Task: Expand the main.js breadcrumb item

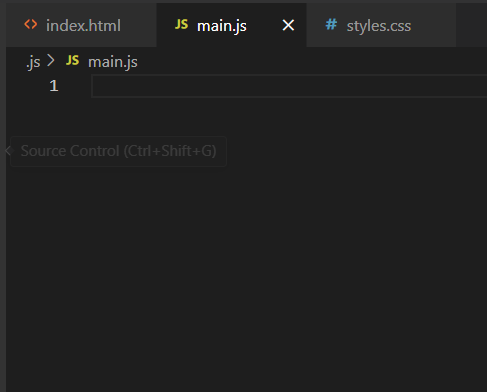Action: click(x=113, y=62)
